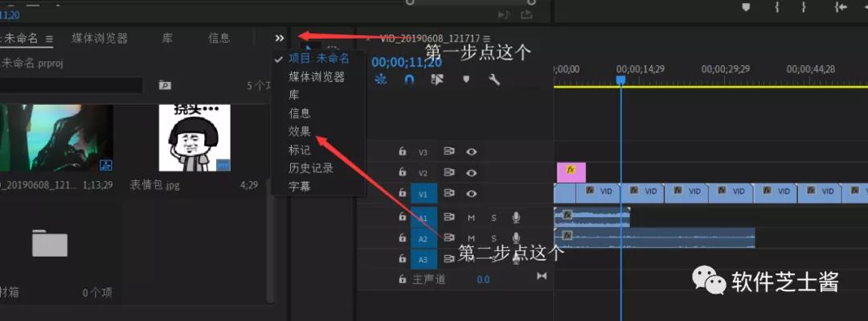Viewport: 868px width, 321px height.
Task: Choose 媒体浏览器 from the dropdown list
Action: pos(317,76)
